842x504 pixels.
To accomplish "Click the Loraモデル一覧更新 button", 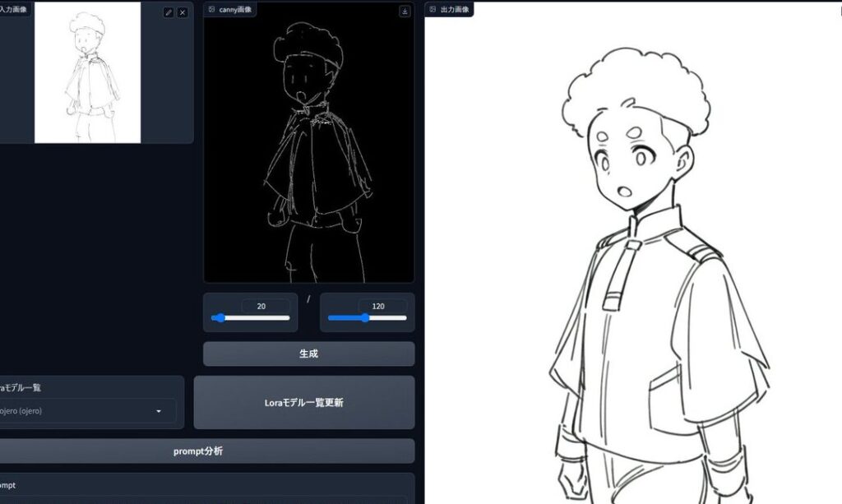I will pos(303,403).
